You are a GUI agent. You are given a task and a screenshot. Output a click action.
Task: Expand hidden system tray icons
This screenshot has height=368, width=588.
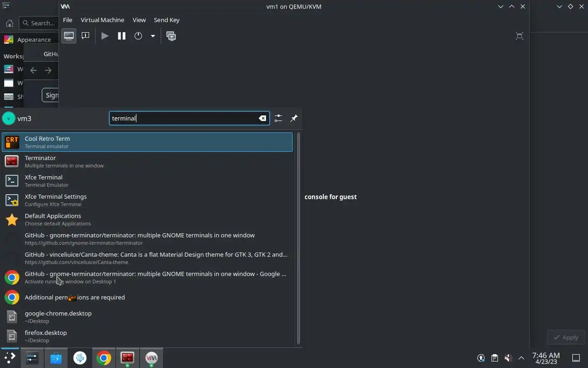tap(521, 358)
